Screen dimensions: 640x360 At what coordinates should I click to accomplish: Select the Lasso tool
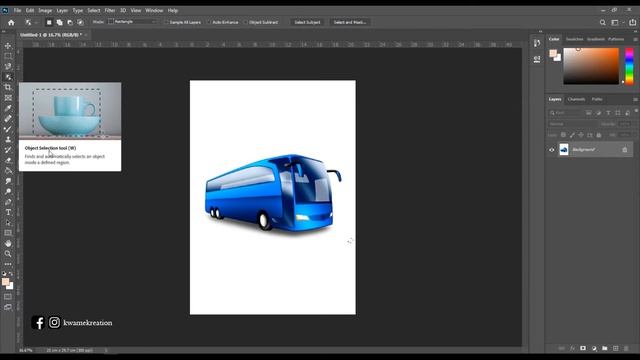[x=8, y=66]
